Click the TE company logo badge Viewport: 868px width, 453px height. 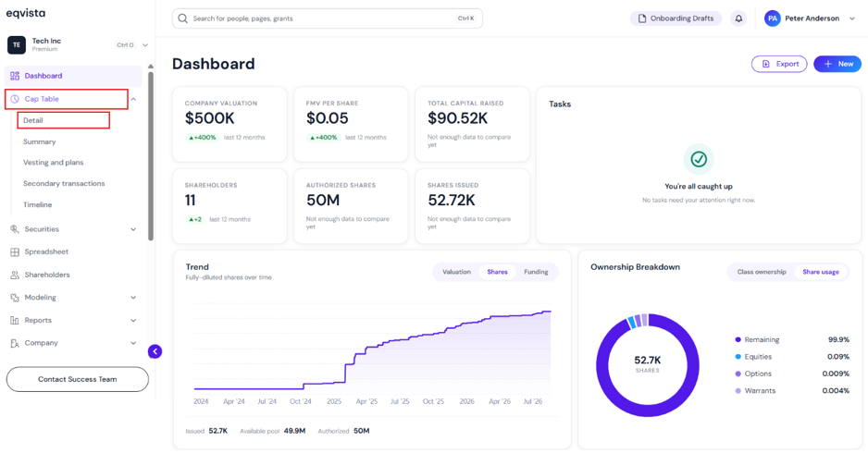click(x=17, y=44)
